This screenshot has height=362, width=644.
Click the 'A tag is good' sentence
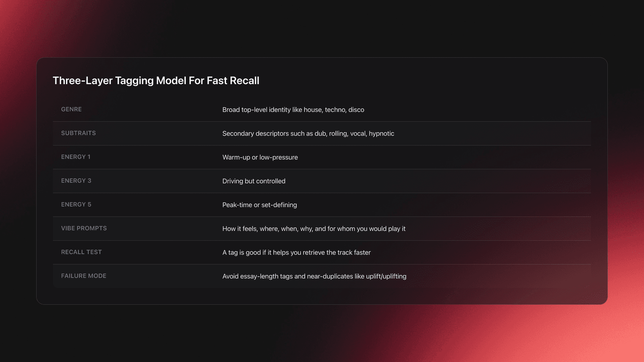coord(296,252)
